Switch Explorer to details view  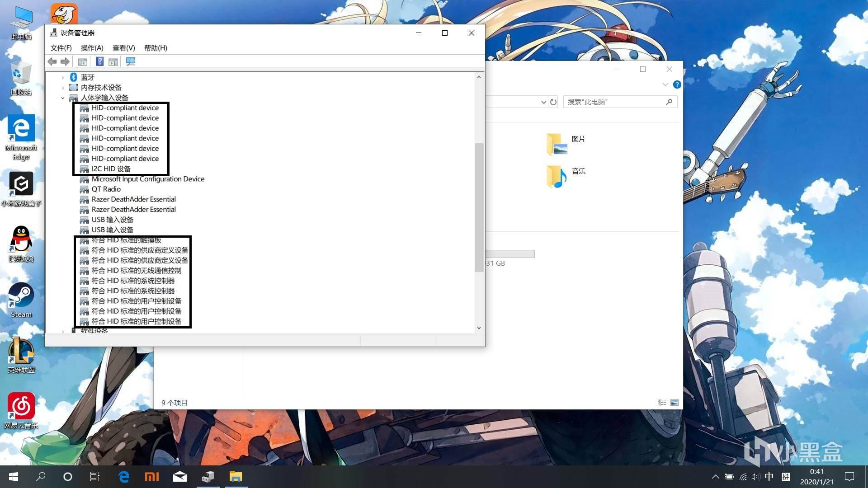tap(662, 403)
